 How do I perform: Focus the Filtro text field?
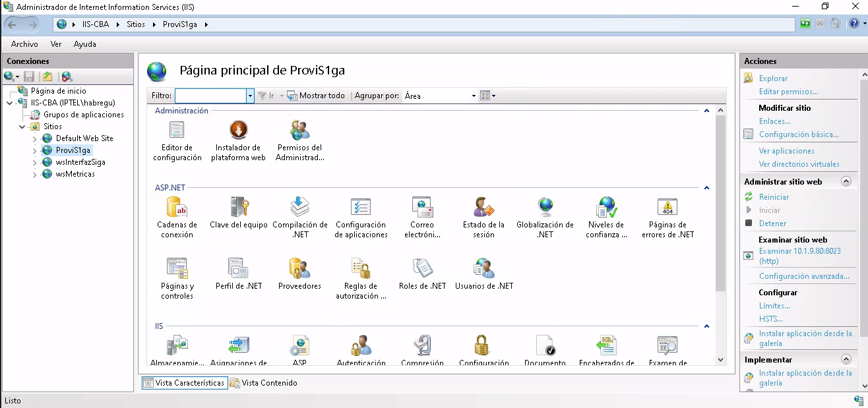coord(210,96)
